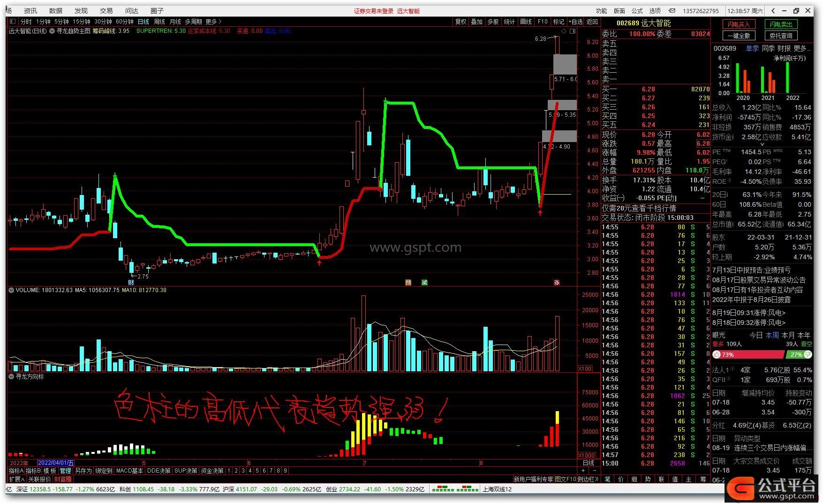Click the 细 tab icon under order list

tap(634, 479)
